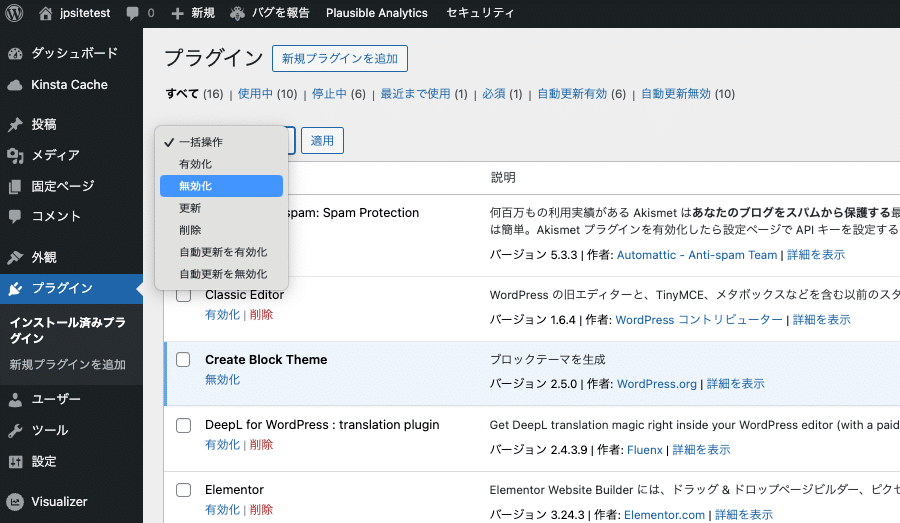Select 削除 in the bulk action list
The image size is (900, 523).
tap(190, 230)
